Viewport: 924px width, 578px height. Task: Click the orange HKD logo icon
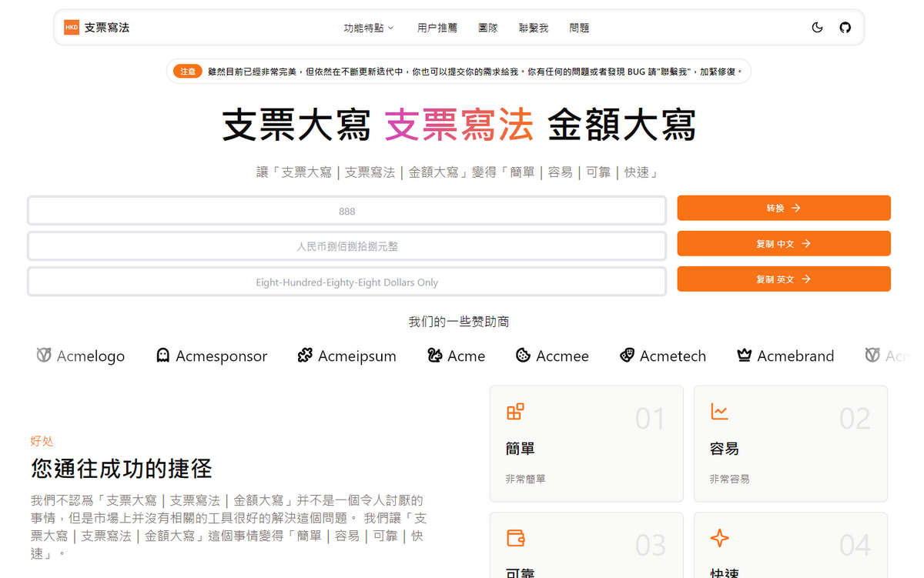coord(72,28)
